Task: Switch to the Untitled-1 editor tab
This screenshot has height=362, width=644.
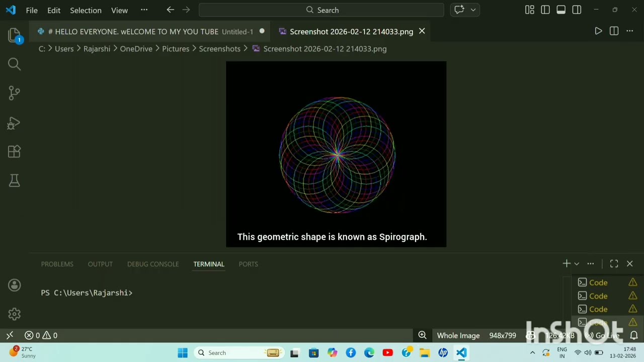Action: [x=150, y=31]
